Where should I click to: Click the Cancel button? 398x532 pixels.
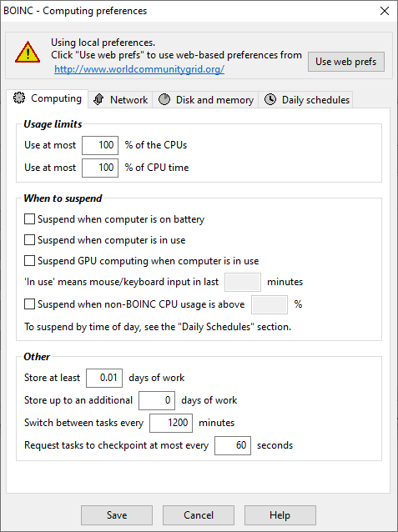pos(199,515)
